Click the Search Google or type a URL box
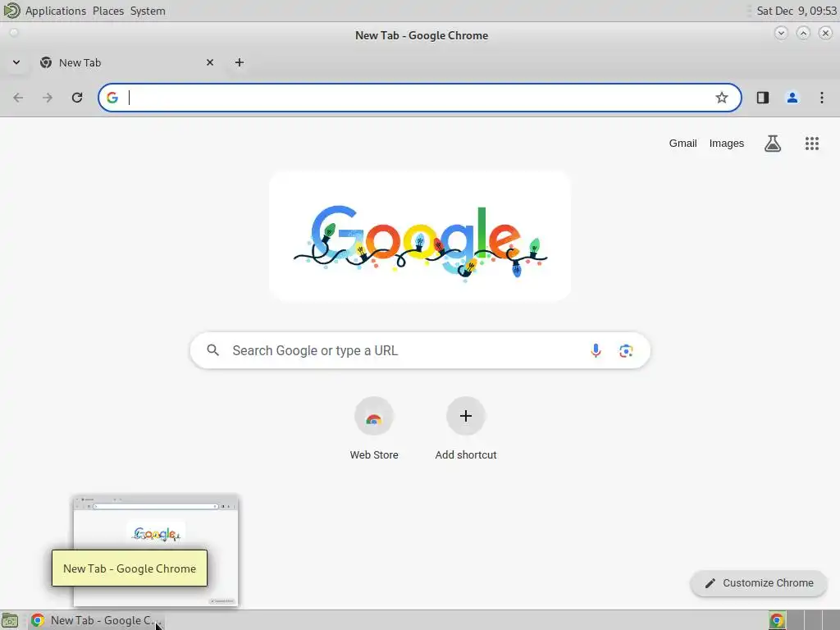The image size is (840, 630). (x=420, y=350)
